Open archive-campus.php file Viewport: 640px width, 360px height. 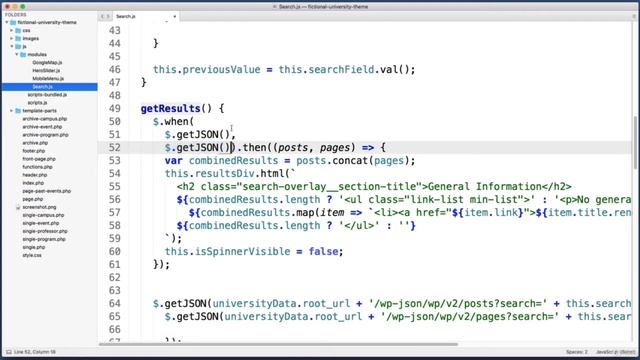(44, 119)
